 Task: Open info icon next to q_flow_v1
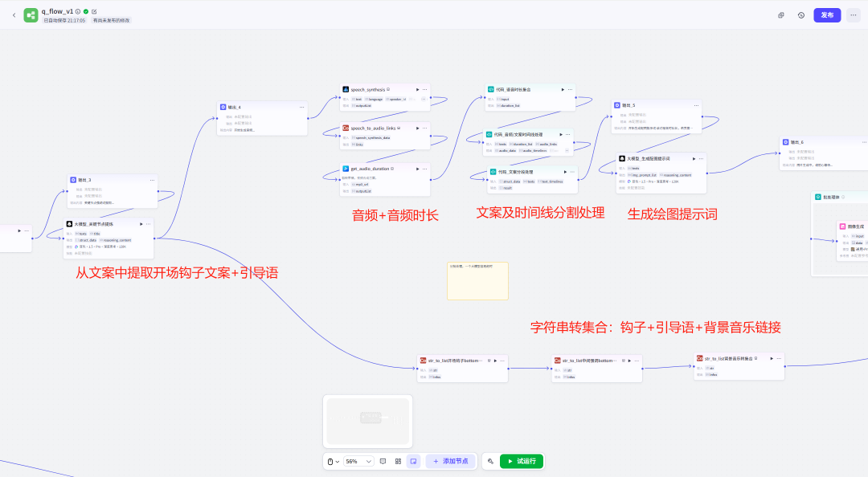78,11
